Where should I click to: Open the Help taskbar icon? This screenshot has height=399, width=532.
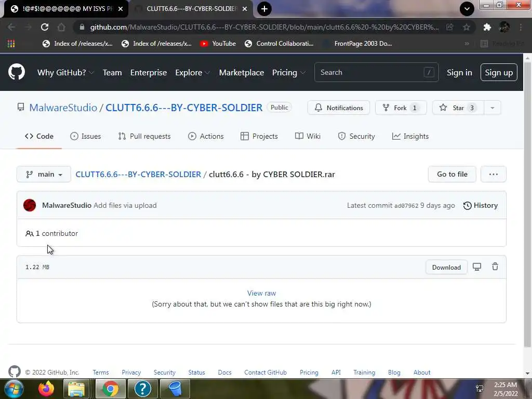(x=142, y=389)
